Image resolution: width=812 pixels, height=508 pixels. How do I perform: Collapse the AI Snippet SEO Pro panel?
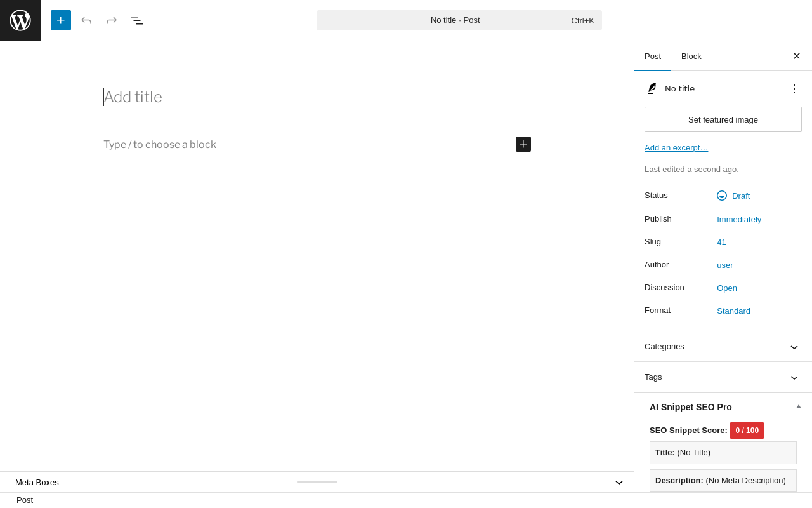(x=799, y=406)
